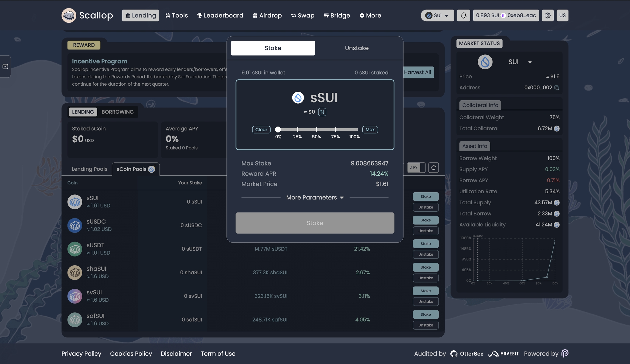
Task: Switch to the Unstake toggle in dialog
Action: click(357, 48)
